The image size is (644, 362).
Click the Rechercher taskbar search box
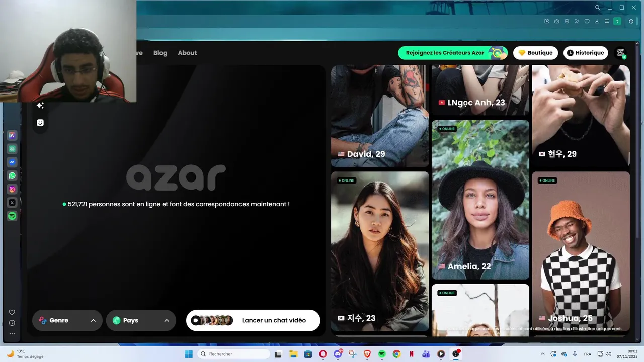pyautogui.click(x=234, y=354)
